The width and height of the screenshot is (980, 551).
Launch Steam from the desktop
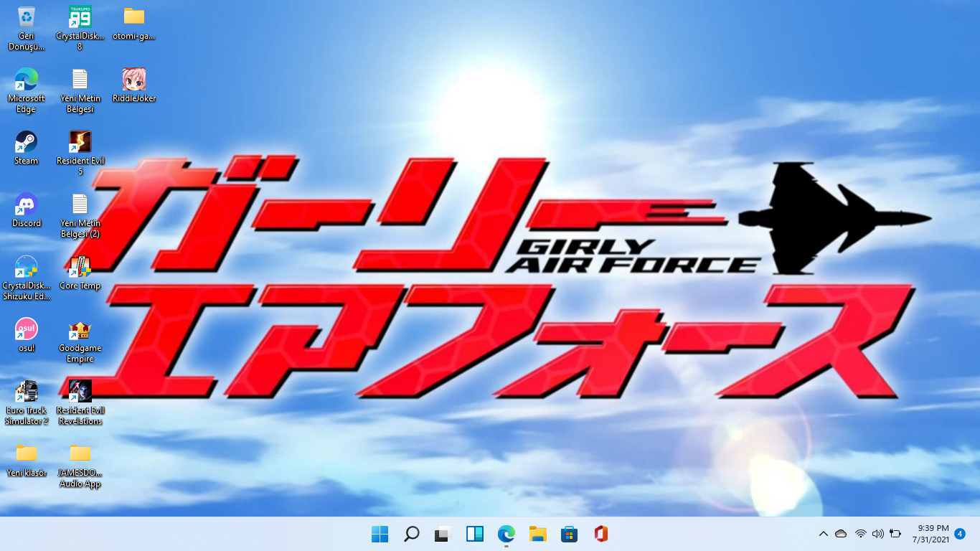coord(27,141)
